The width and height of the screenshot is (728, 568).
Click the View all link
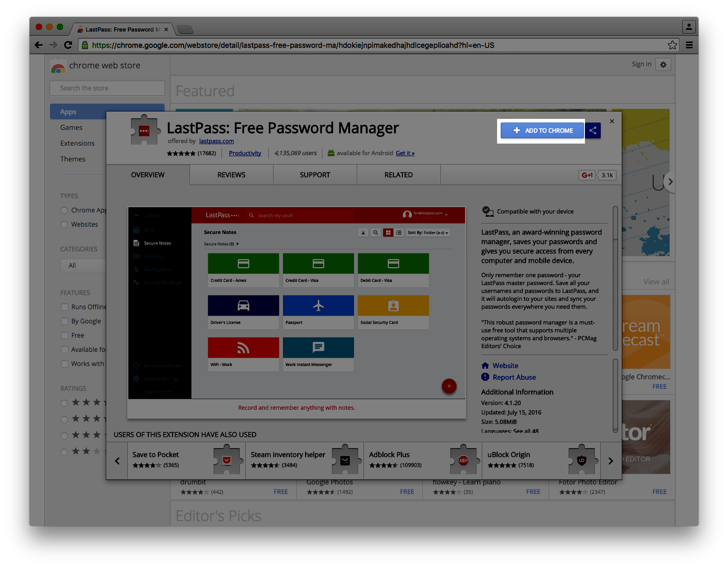click(656, 282)
